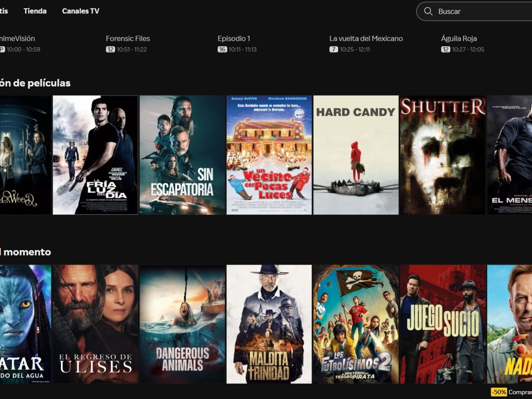Open the Águila Roja program listing
532x399 pixels.
pos(459,39)
